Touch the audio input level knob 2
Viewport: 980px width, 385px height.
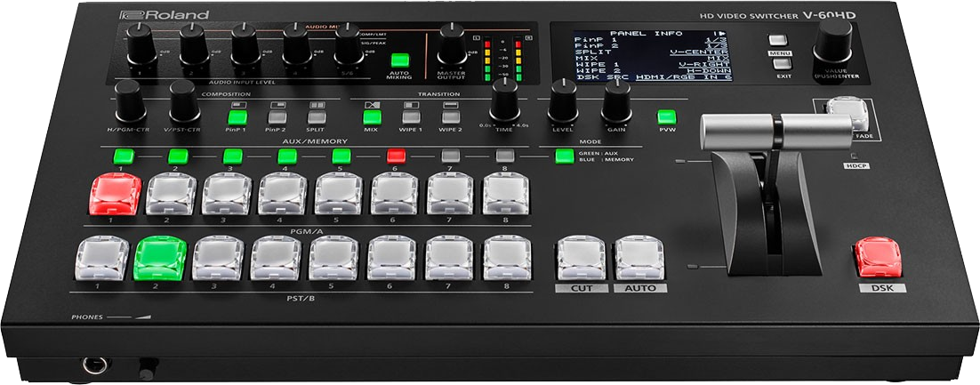[x=195, y=44]
